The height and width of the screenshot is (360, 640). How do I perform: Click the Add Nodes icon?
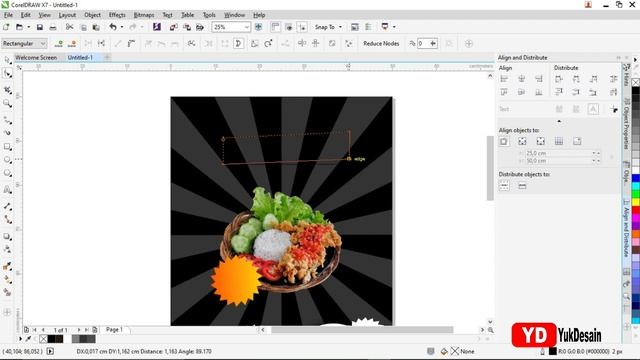click(x=59, y=43)
